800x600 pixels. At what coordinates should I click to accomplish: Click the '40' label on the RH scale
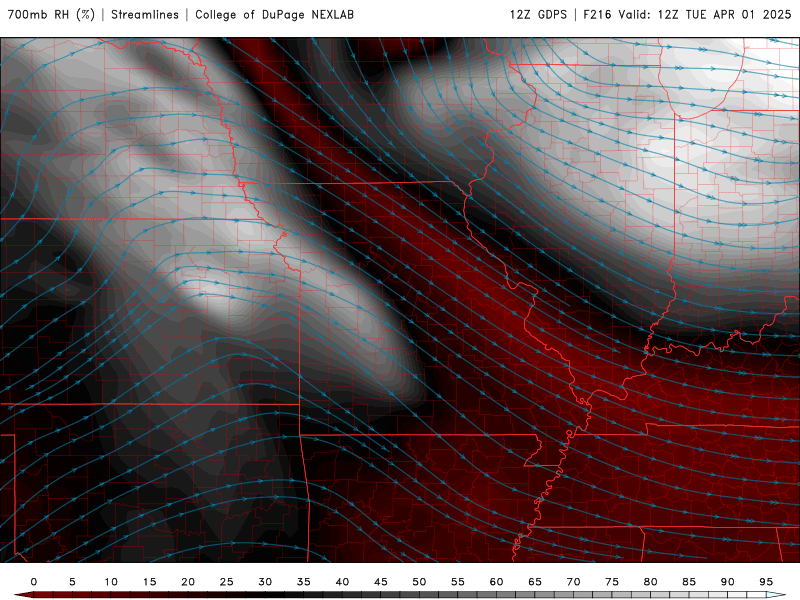pos(342,582)
